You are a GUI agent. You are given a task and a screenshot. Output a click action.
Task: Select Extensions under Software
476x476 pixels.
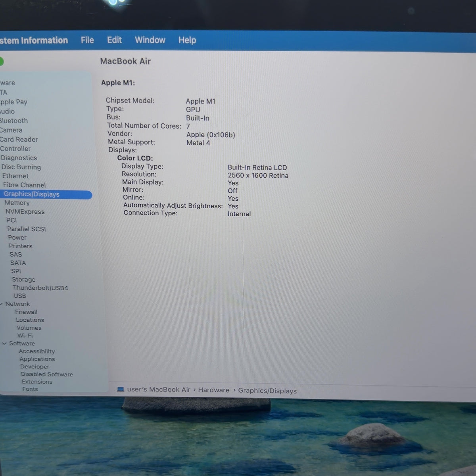click(x=37, y=382)
